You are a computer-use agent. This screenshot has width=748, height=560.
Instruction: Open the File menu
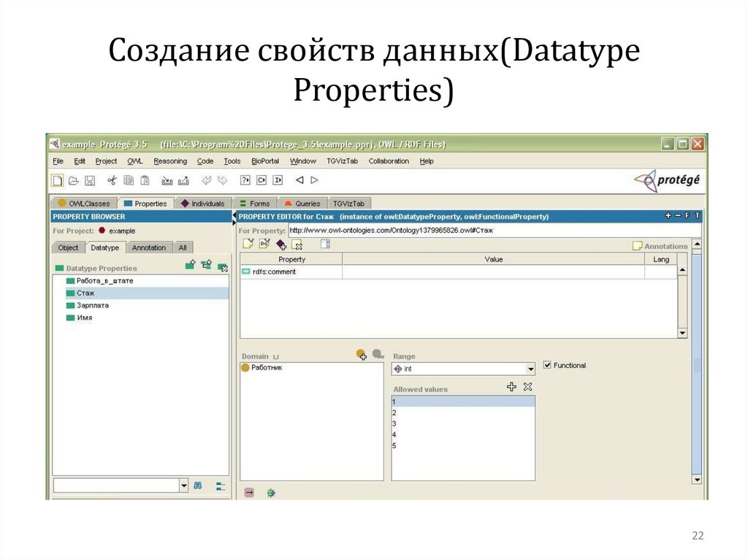pyautogui.click(x=58, y=161)
